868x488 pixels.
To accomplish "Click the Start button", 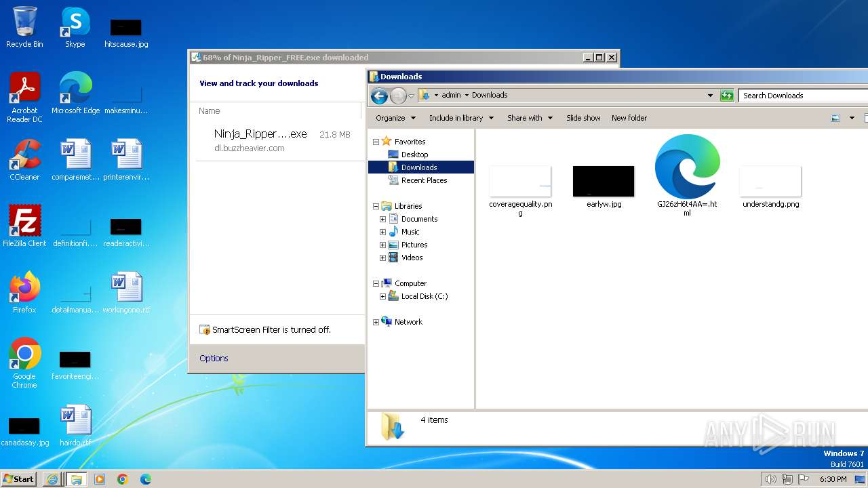I will point(18,479).
